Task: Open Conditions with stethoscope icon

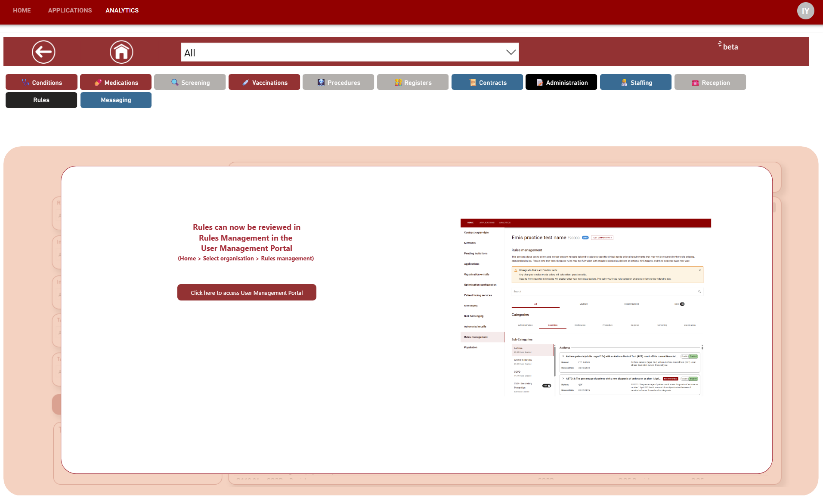Action: click(x=41, y=82)
